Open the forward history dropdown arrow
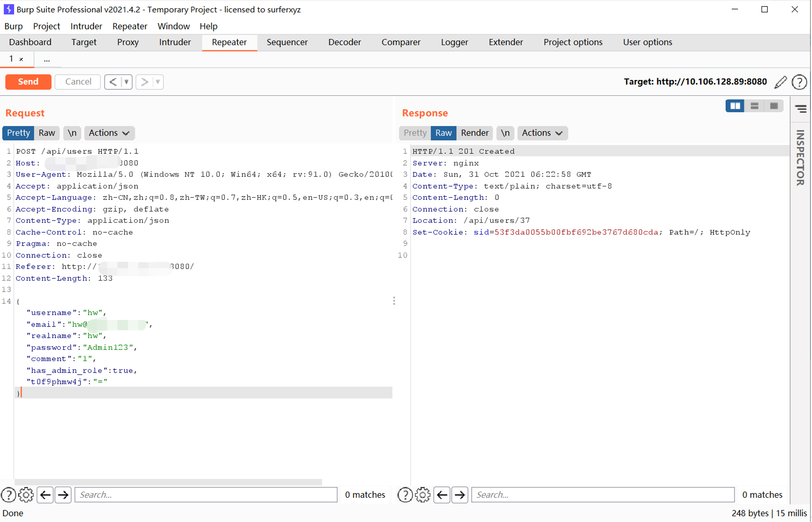Screen dimensions: 812x522 [158, 82]
